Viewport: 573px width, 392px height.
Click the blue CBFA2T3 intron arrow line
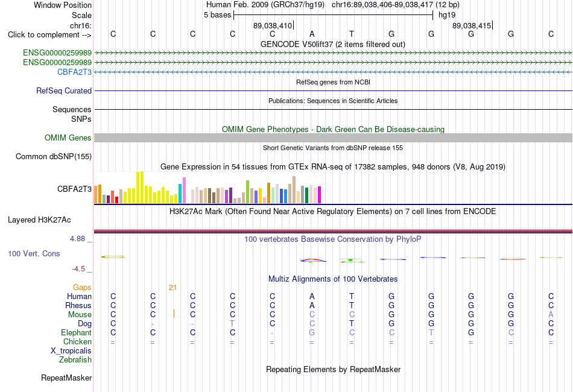tap(333, 72)
